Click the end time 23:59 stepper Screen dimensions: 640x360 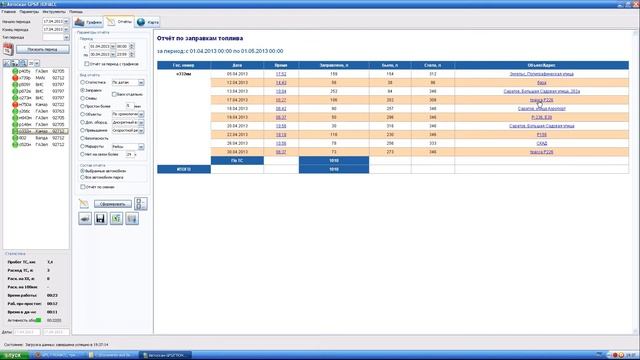tap(131, 54)
